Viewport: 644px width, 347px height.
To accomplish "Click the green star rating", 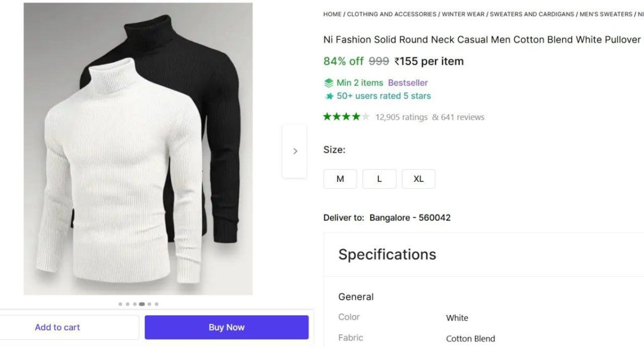I will 346,117.
